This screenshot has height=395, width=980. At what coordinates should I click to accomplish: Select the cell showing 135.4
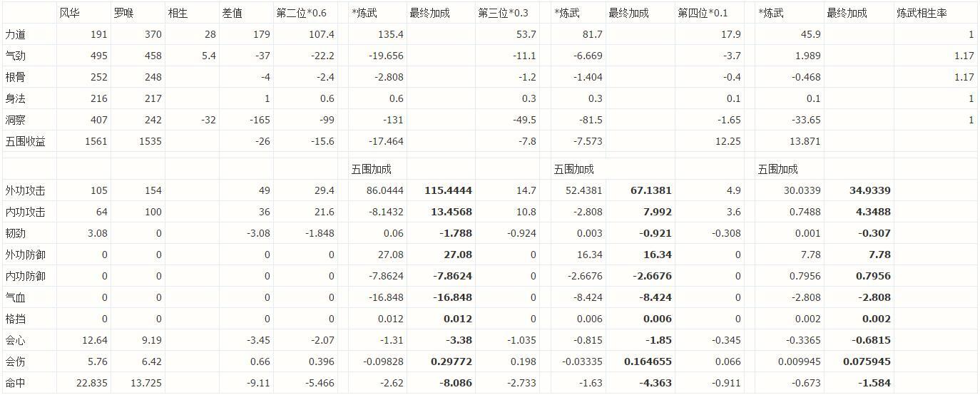tap(389, 34)
